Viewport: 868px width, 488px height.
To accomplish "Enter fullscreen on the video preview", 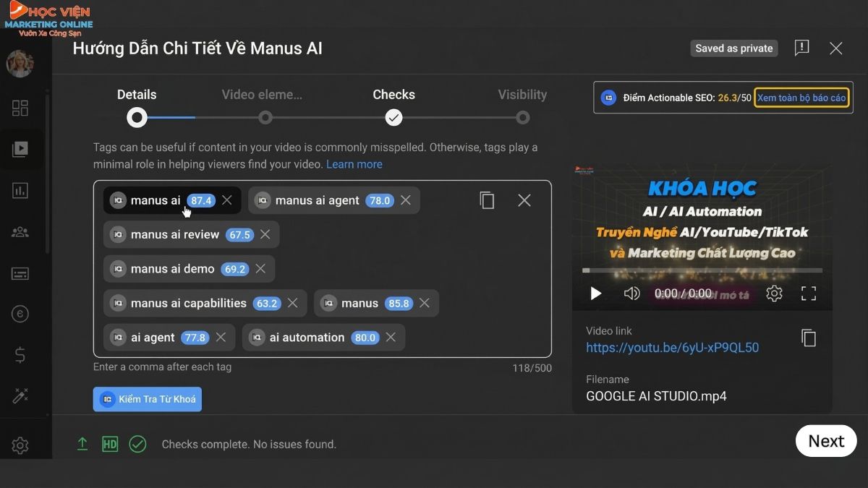I will tap(808, 294).
